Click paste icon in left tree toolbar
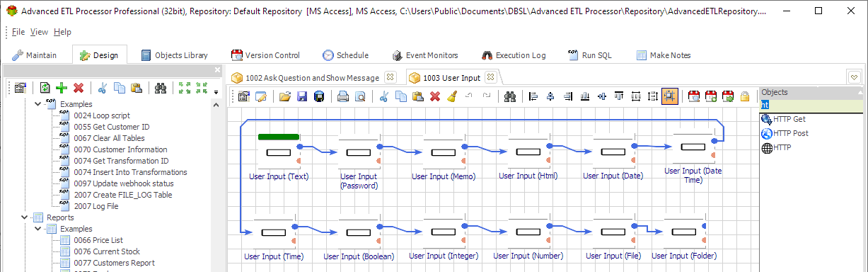The image size is (868, 272). pos(137,88)
